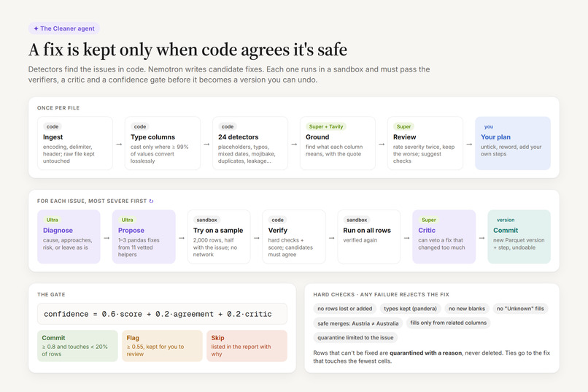The width and height of the screenshot is (588, 392).
Task: Click the sandbox tag above Run on all rows
Action: [x=357, y=220]
